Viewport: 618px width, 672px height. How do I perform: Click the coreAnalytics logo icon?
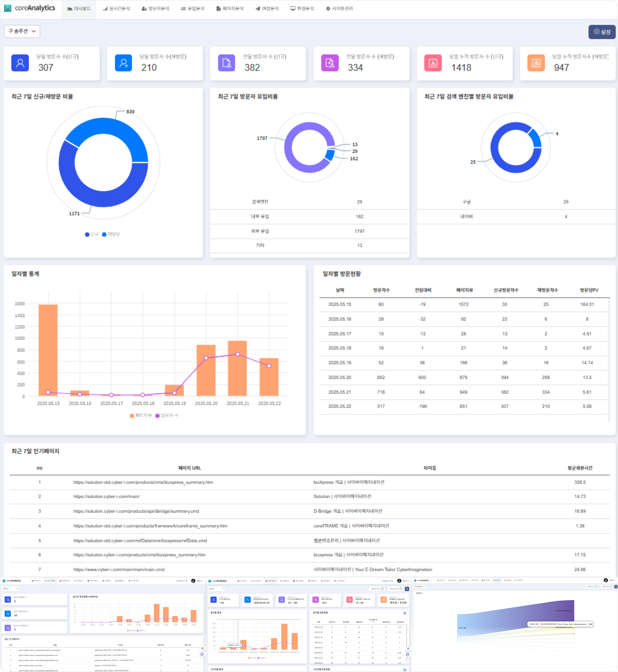click(x=7, y=8)
